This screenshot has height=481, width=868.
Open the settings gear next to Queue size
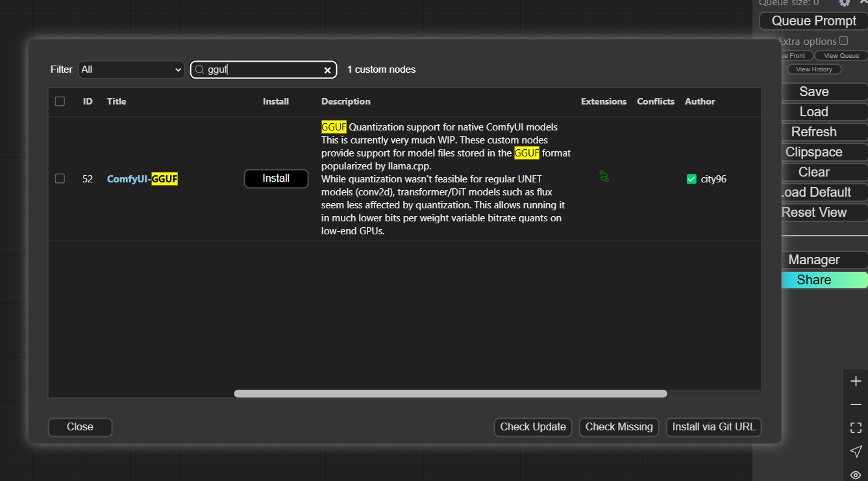(x=844, y=3)
